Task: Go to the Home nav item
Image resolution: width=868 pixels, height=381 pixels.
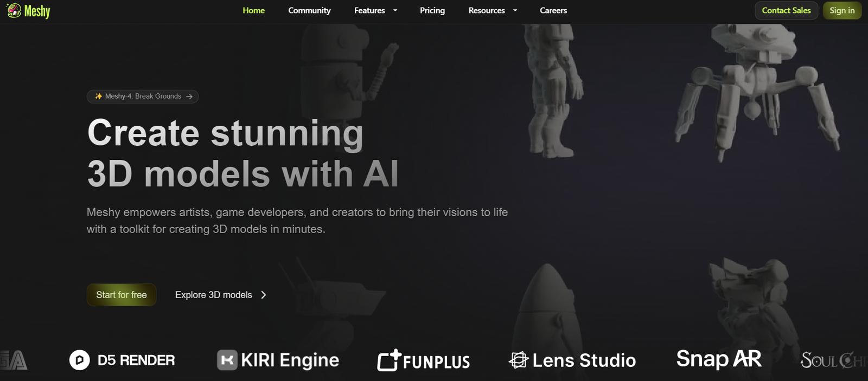Action: pyautogui.click(x=253, y=10)
